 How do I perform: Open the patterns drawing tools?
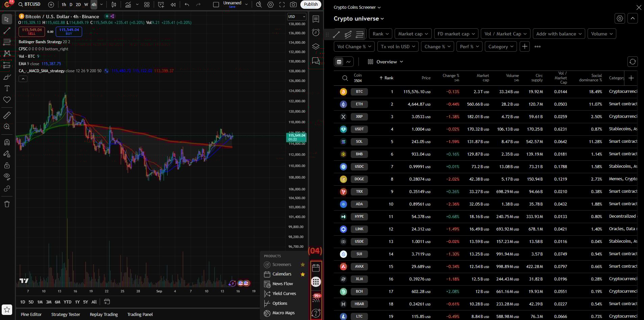pyautogui.click(x=6, y=53)
